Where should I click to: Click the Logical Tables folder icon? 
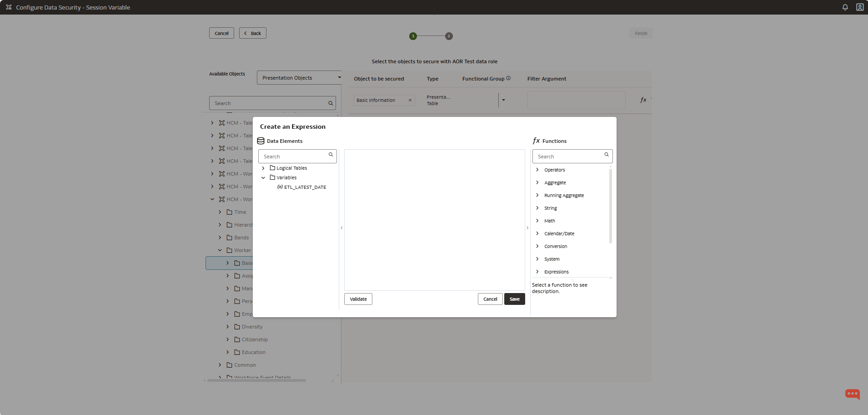point(272,168)
